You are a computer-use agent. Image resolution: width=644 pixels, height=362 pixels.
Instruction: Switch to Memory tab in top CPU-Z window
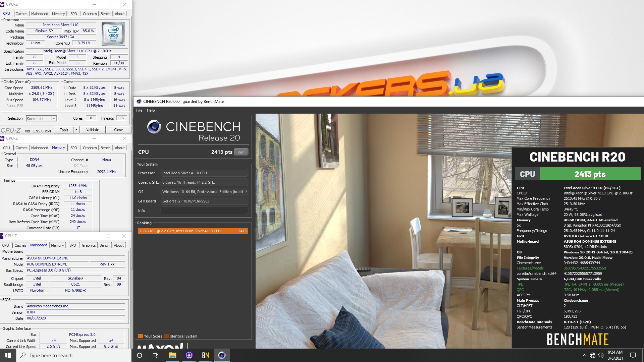(58, 14)
